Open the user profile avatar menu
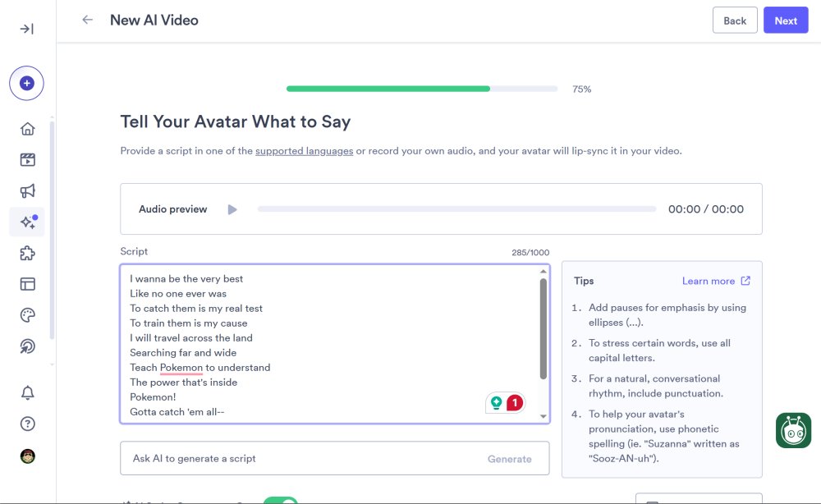821x504 pixels. pos(27,456)
